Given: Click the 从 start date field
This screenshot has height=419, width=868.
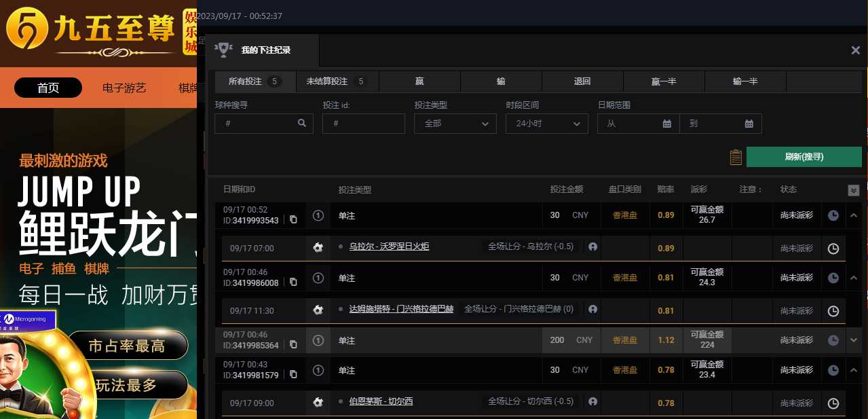Looking at the screenshot, I should [x=638, y=124].
